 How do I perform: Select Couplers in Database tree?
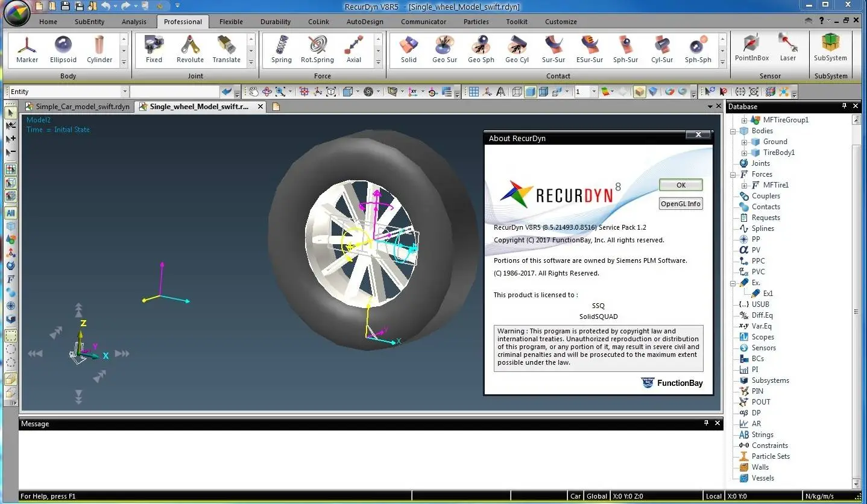(766, 196)
